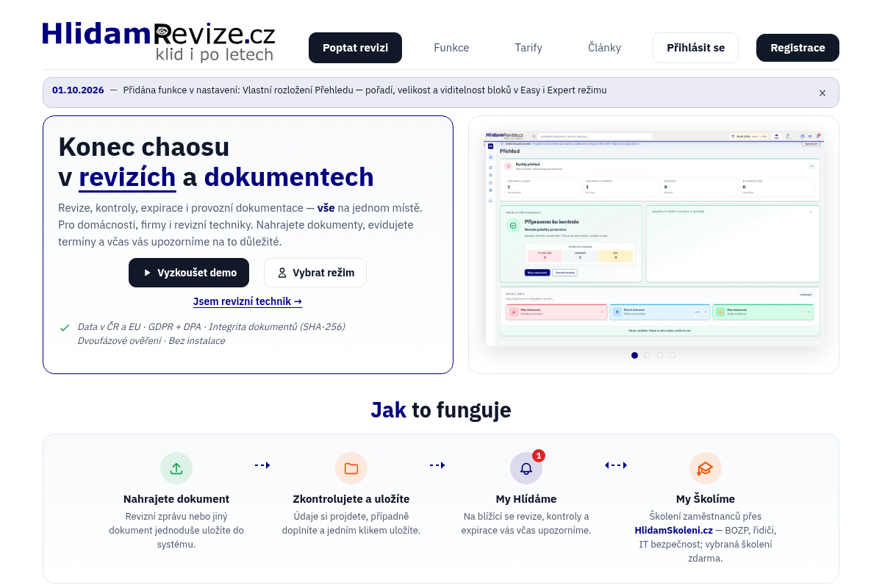Click the Dvoufázové ověření · Bez instalace text

click(x=151, y=341)
